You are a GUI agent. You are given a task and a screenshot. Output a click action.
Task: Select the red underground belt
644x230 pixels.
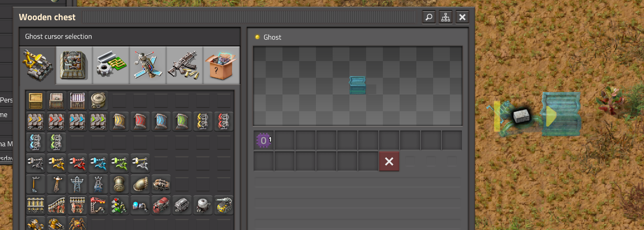coord(140,122)
